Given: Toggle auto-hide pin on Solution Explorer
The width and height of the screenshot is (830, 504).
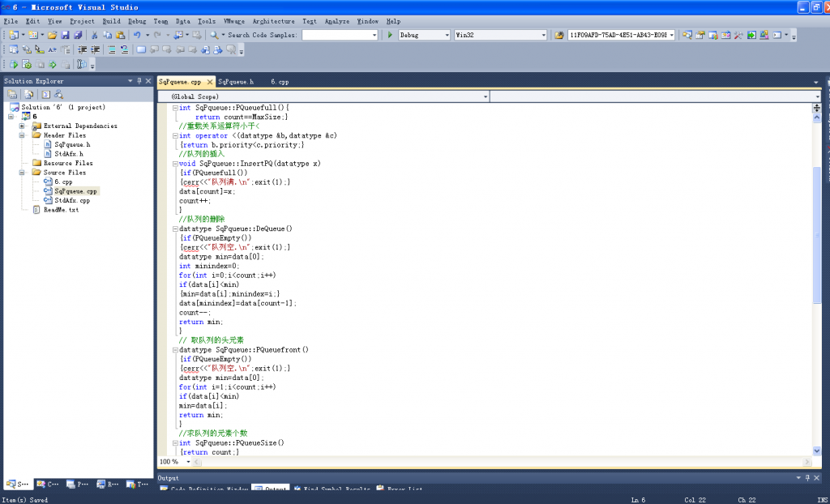Looking at the screenshot, I should pyautogui.click(x=139, y=81).
